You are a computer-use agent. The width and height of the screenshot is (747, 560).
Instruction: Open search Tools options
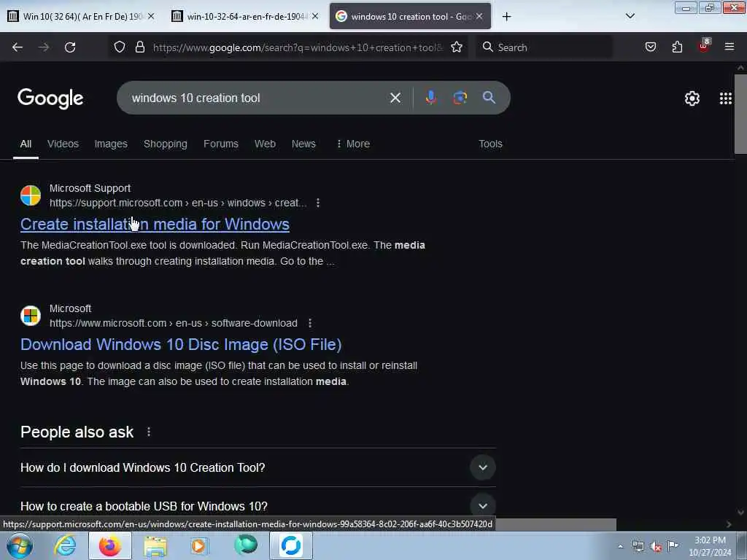click(x=490, y=144)
